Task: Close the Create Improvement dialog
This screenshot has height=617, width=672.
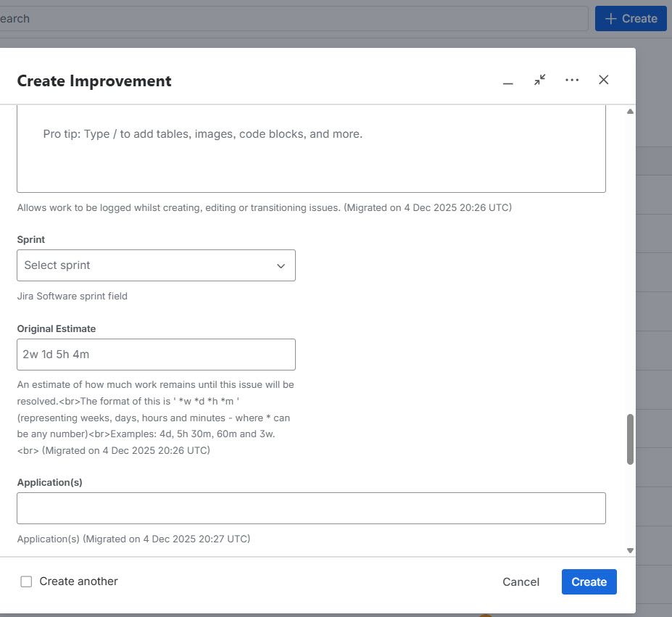Action: (x=603, y=80)
